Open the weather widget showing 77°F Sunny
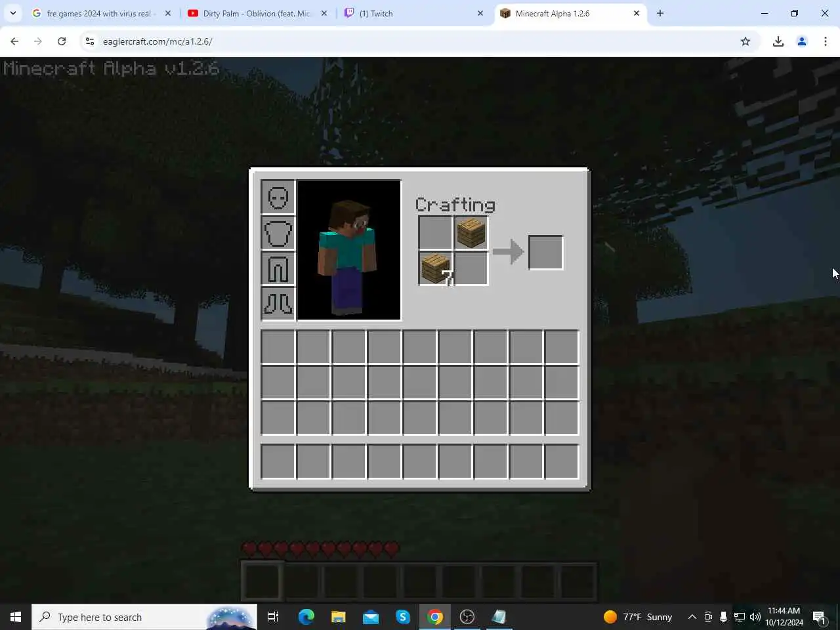This screenshot has width=840, height=630. (639, 617)
